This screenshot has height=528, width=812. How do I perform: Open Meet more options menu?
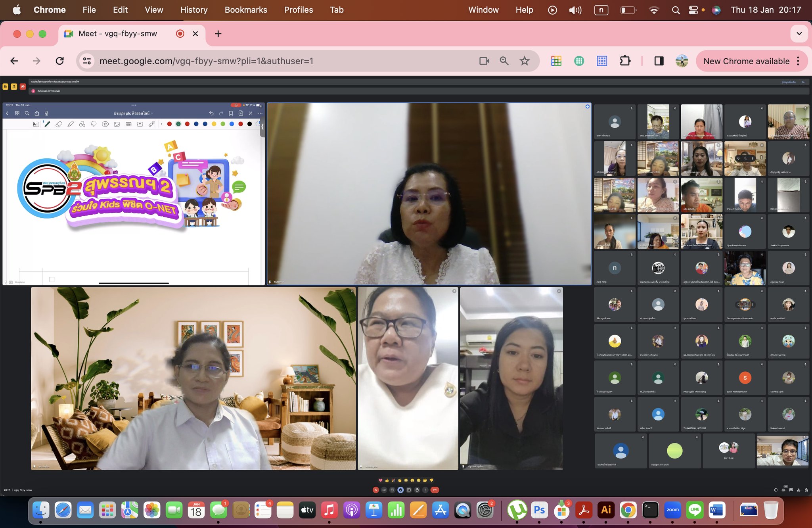[x=425, y=490]
